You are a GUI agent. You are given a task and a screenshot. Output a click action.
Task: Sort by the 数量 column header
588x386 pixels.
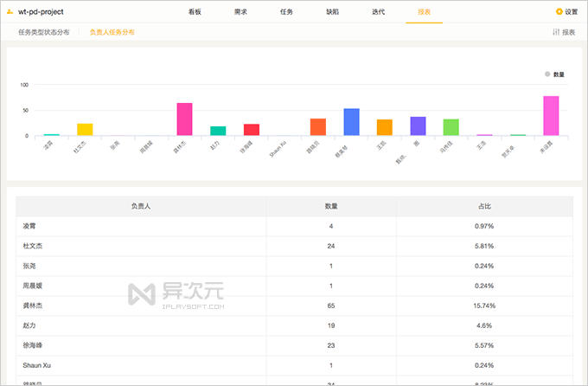pos(330,207)
